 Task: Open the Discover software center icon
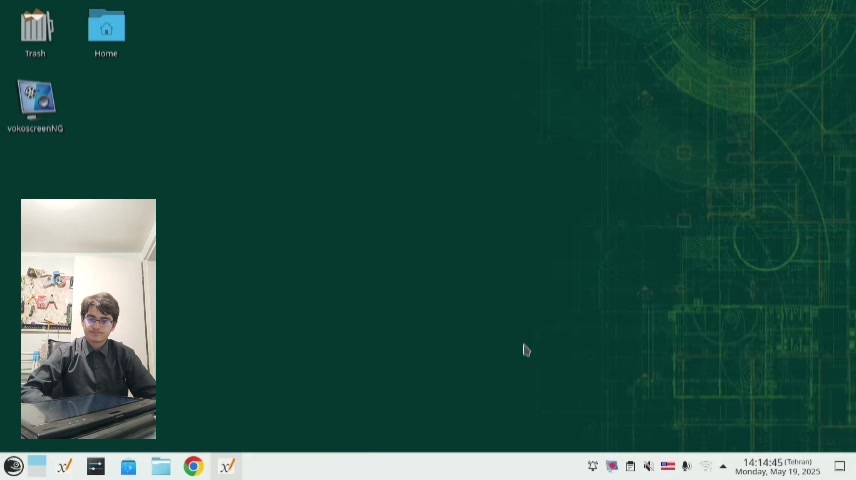(128, 467)
